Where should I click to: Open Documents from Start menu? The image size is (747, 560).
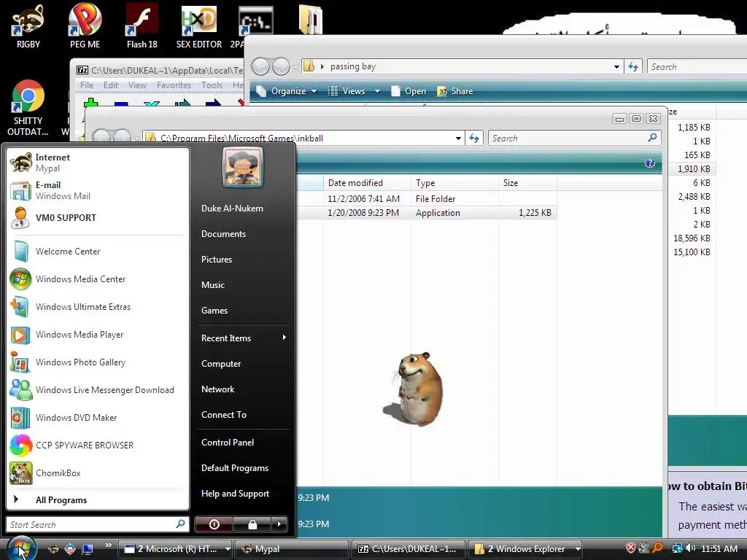point(223,234)
